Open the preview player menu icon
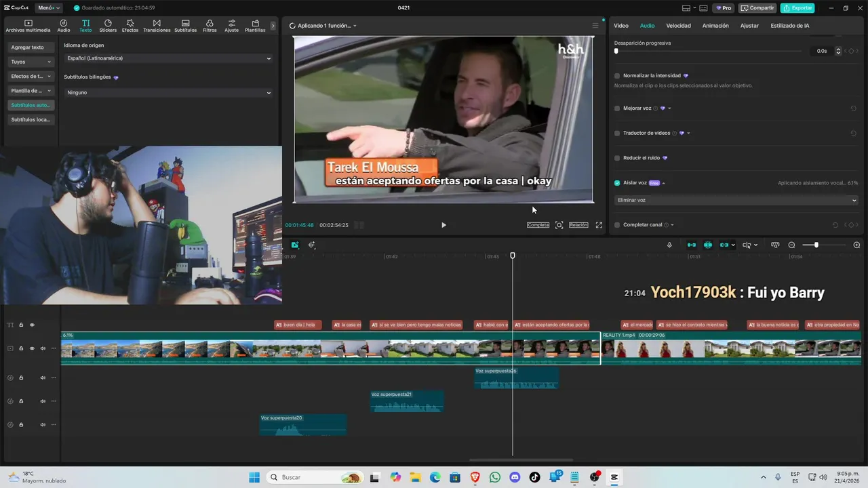Viewport: 868px width, 488px height. point(595,26)
